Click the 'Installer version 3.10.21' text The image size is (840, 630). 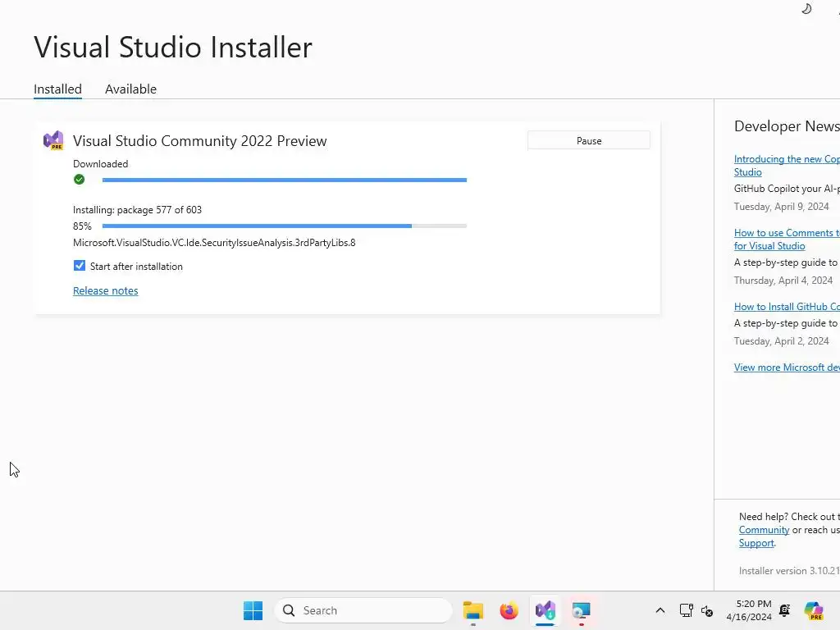coord(789,571)
